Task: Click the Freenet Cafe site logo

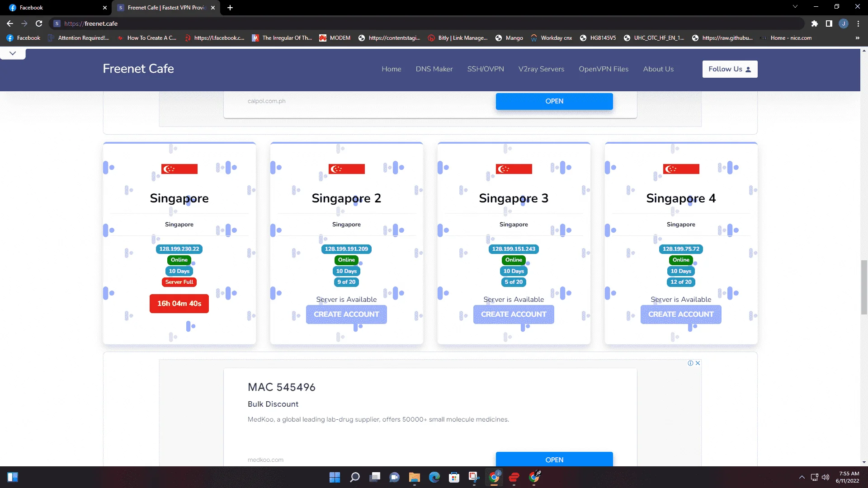Action: point(138,69)
